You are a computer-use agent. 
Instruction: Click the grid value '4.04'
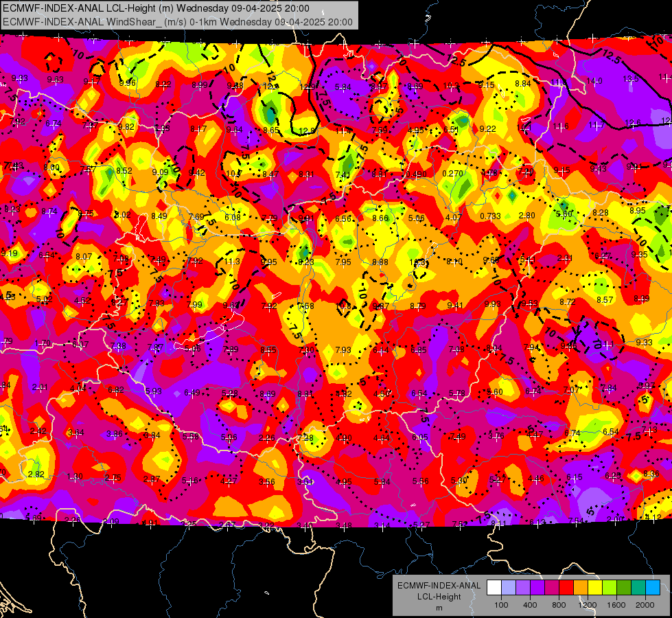tap(78, 389)
